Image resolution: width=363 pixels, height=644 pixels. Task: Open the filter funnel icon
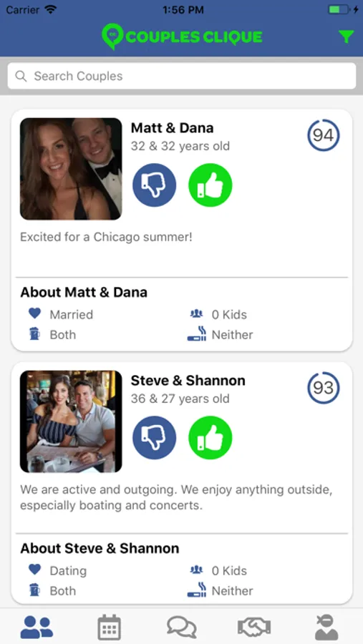pyautogui.click(x=346, y=37)
